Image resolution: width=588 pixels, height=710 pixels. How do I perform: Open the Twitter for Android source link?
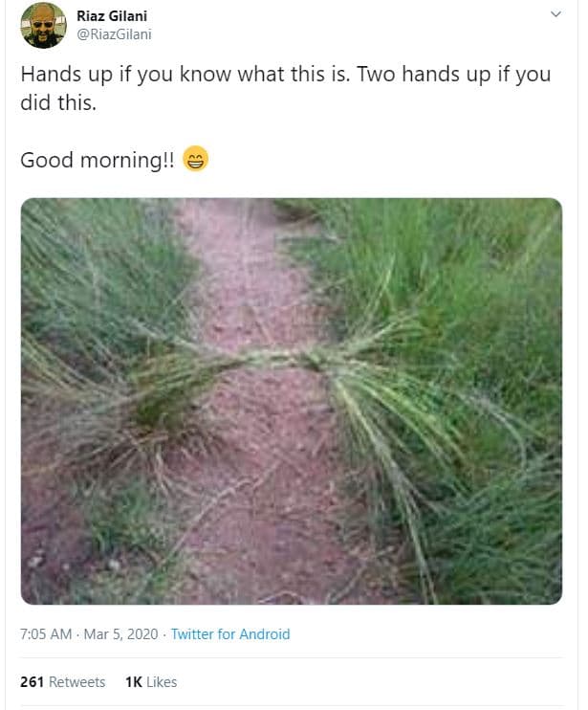coord(230,633)
